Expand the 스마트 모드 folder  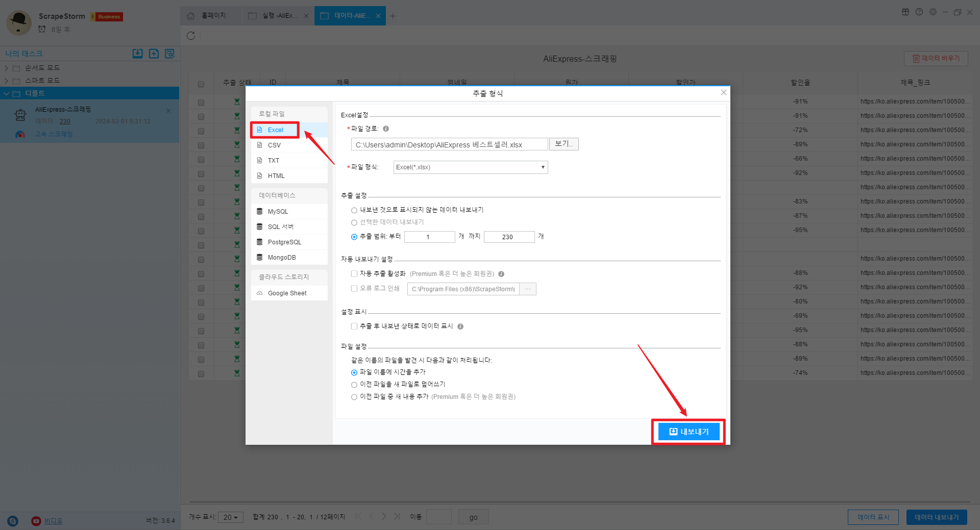click(x=6, y=81)
